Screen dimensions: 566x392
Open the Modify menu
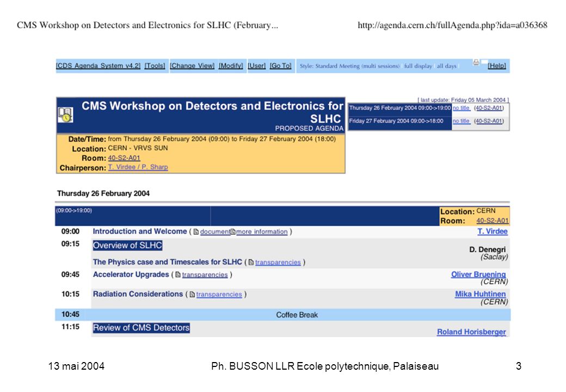231,66
